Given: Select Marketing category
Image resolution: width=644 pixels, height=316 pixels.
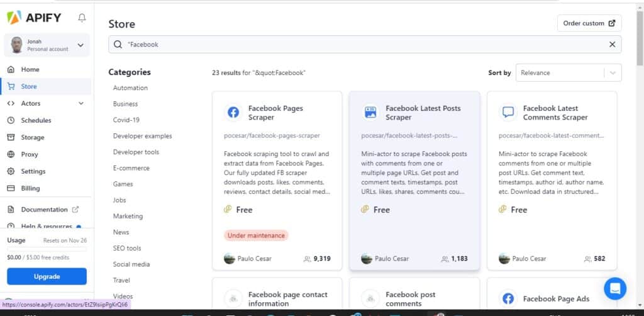Looking at the screenshot, I should (128, 216).
